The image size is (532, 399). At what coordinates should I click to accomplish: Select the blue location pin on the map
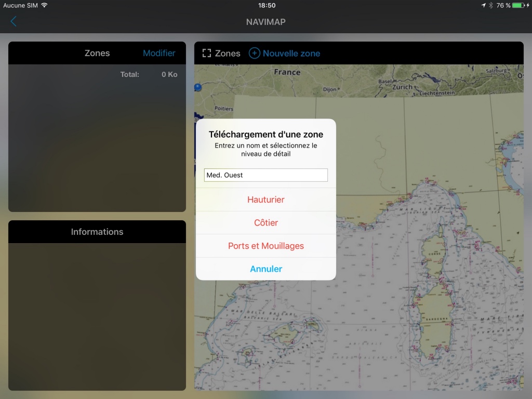[x=198, y=87]
